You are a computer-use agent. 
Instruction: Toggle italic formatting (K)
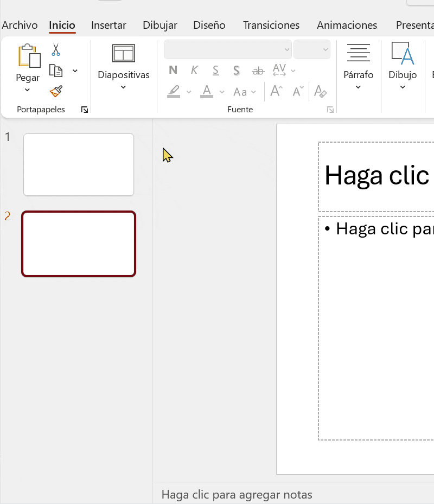(194, 70)
